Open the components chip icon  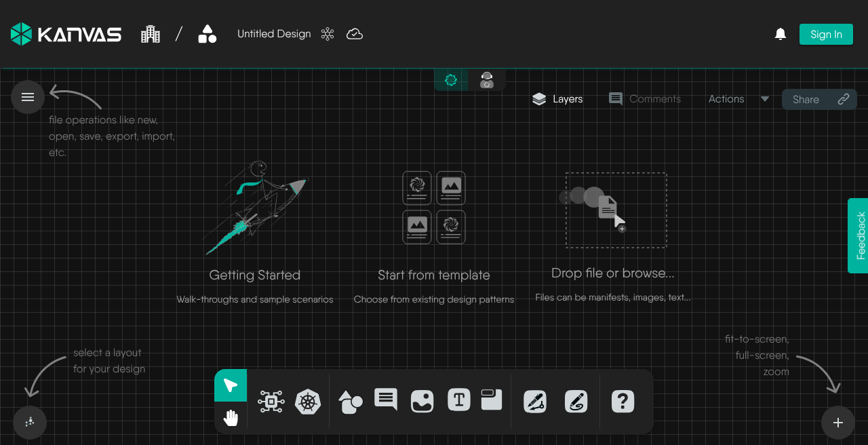pos(271,402)
